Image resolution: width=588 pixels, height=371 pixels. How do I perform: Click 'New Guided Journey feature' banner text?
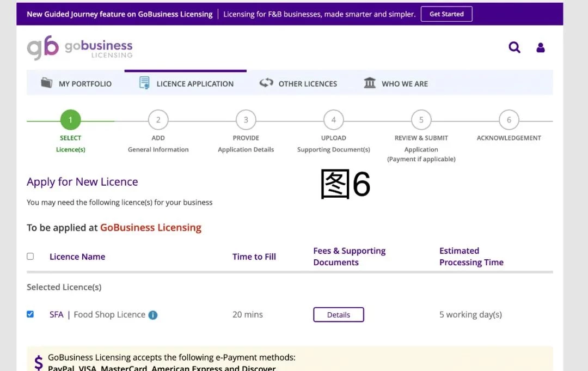point(120,14)
